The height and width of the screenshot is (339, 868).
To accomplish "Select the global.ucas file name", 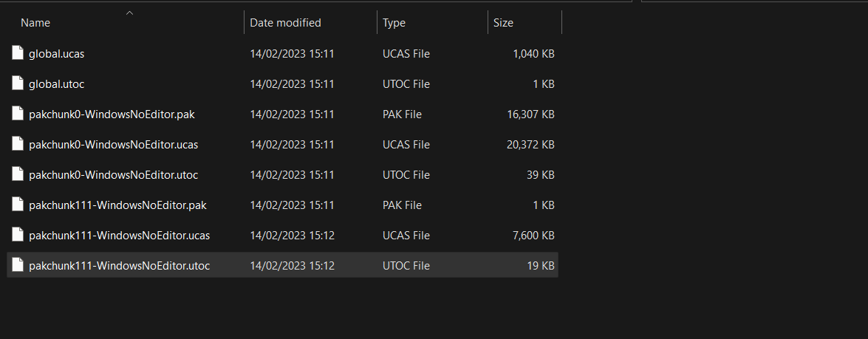I will pyautogui.click(x=56, y=54).
